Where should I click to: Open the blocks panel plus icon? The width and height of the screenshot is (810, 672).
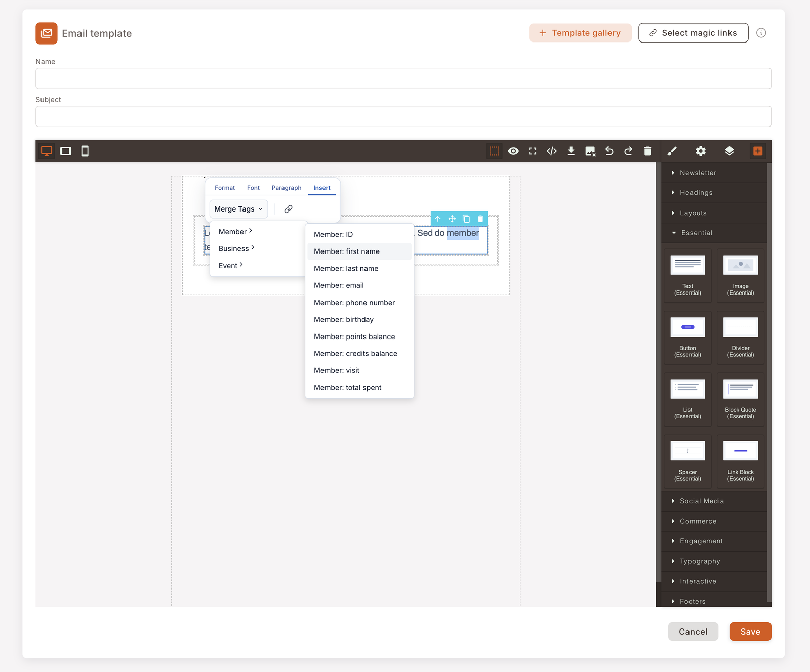758,151
